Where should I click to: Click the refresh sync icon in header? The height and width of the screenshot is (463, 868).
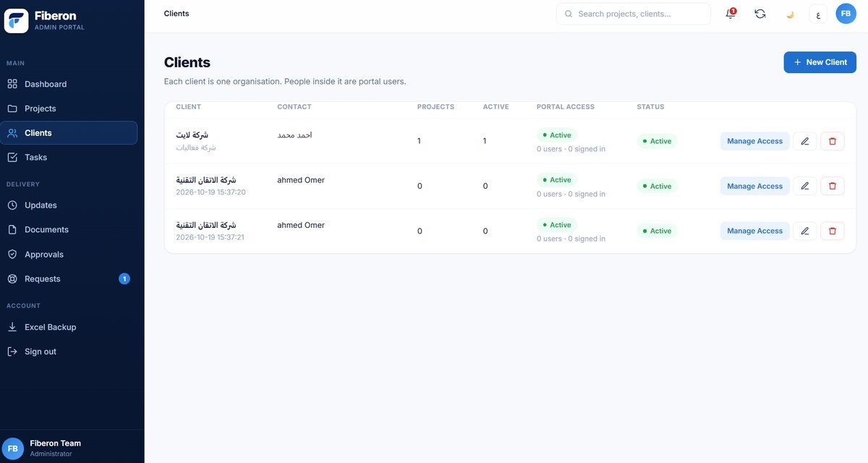tap(760, 14)
